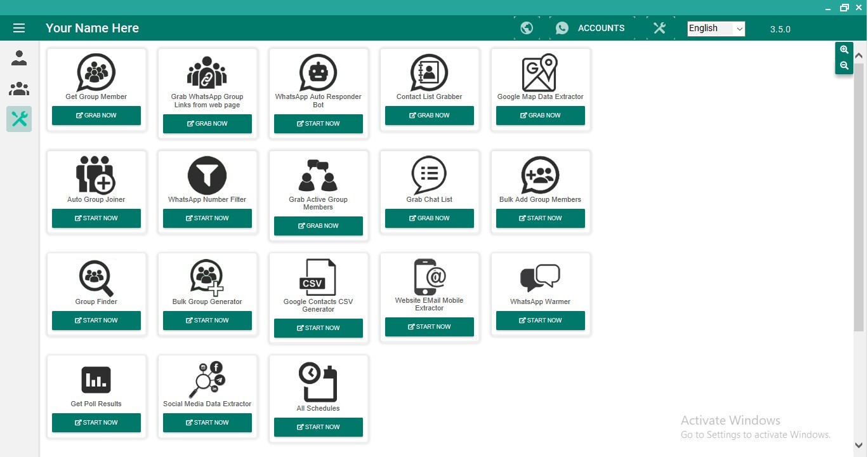Grab now under Get Group Member

[96, 116]
